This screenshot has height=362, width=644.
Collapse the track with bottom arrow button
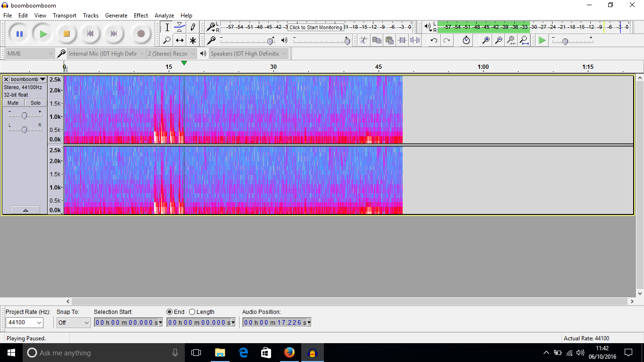click(25, 210)
